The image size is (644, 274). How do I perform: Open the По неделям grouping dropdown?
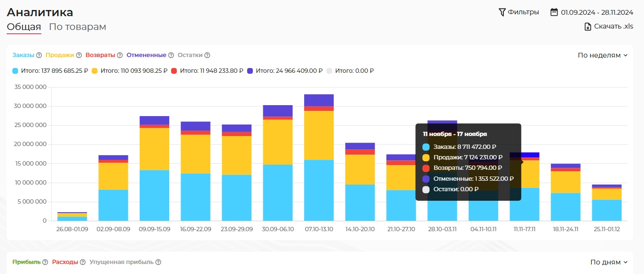pyautogui.click(x=602, y=55)
